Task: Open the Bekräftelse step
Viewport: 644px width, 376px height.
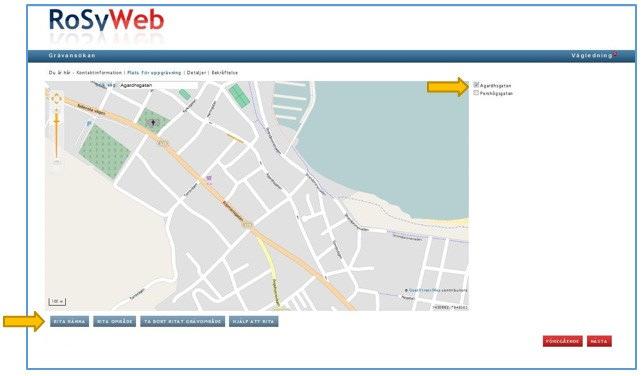Action: (x=224, y=73)
